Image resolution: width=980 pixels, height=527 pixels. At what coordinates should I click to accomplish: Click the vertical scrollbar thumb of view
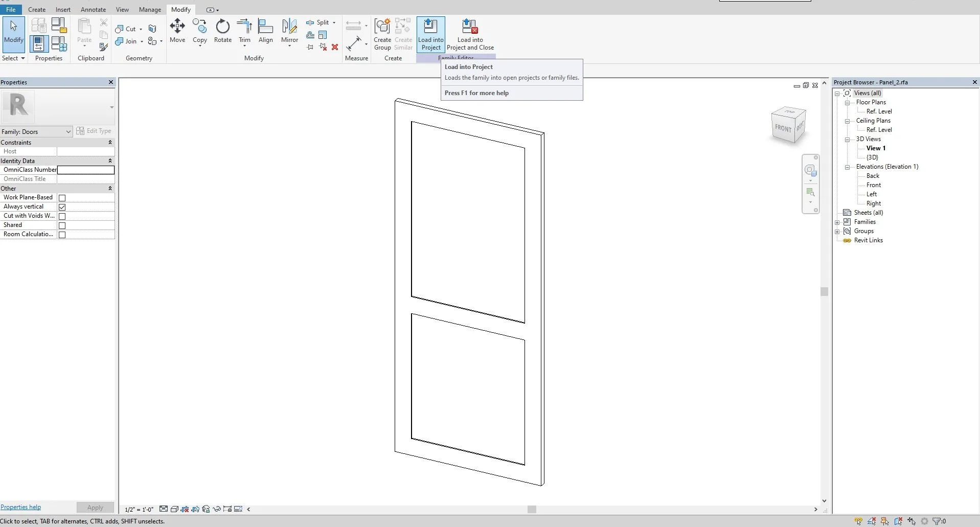(x=824, y=291)
